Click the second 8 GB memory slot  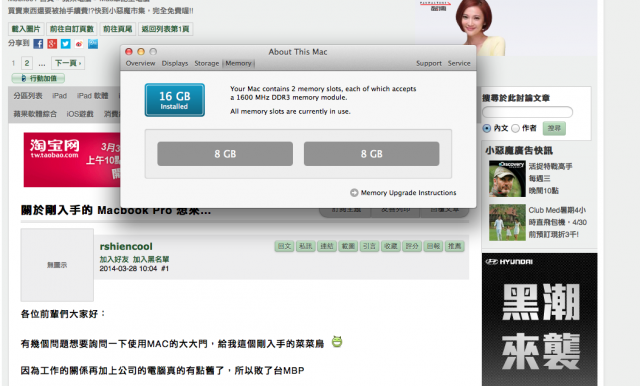[371, 154]
